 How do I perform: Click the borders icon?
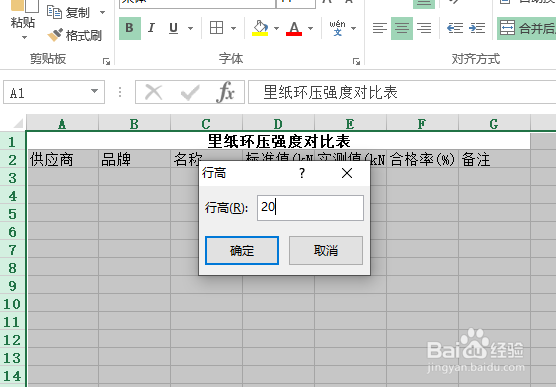pyautogui.click(x=216, y=28)
